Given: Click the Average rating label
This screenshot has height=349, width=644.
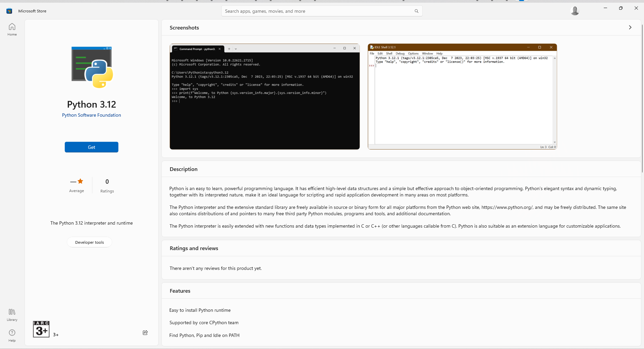Looking at the screenshot, I should point(76,191).
